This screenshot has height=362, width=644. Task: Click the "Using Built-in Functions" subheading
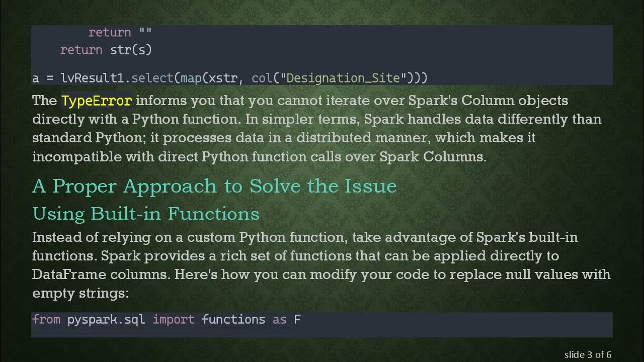(x=145, y=214)
